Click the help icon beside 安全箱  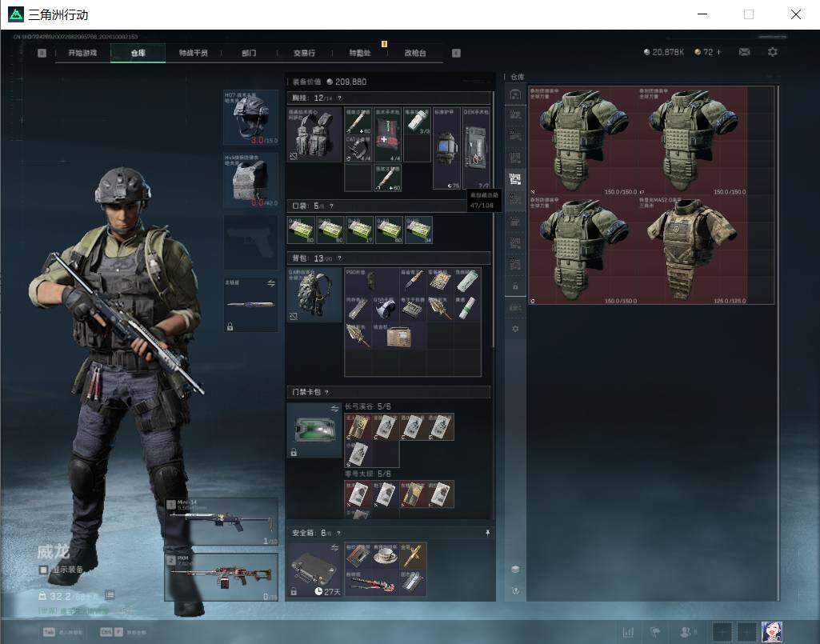338,533
